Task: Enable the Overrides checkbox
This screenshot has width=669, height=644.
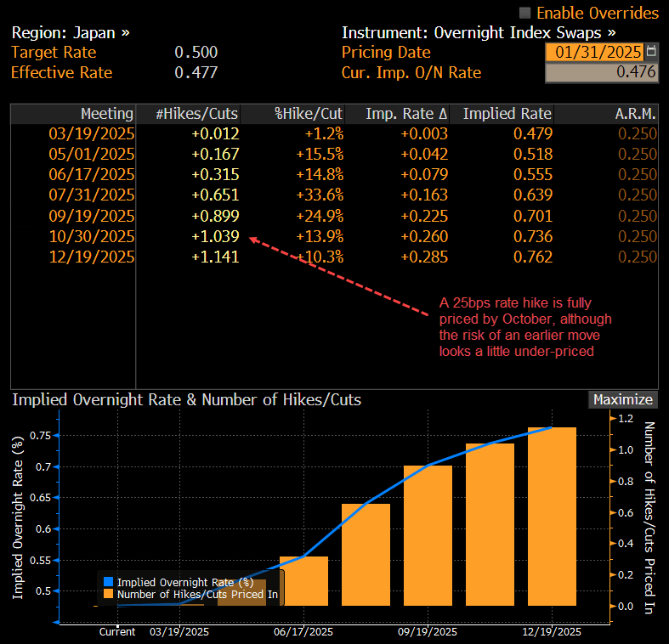Action: point(524,13)
